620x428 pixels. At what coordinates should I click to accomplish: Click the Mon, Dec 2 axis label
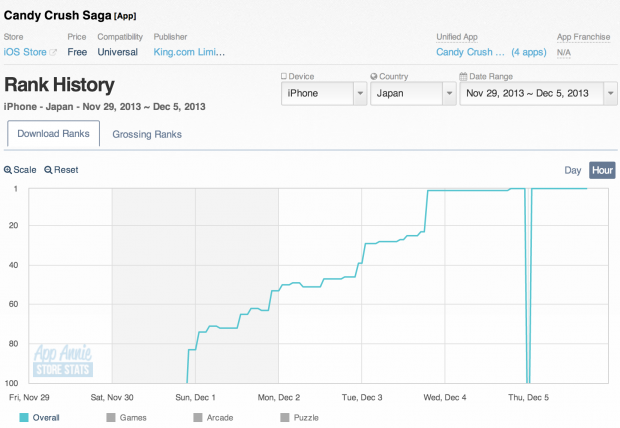(x=279, y=398)
